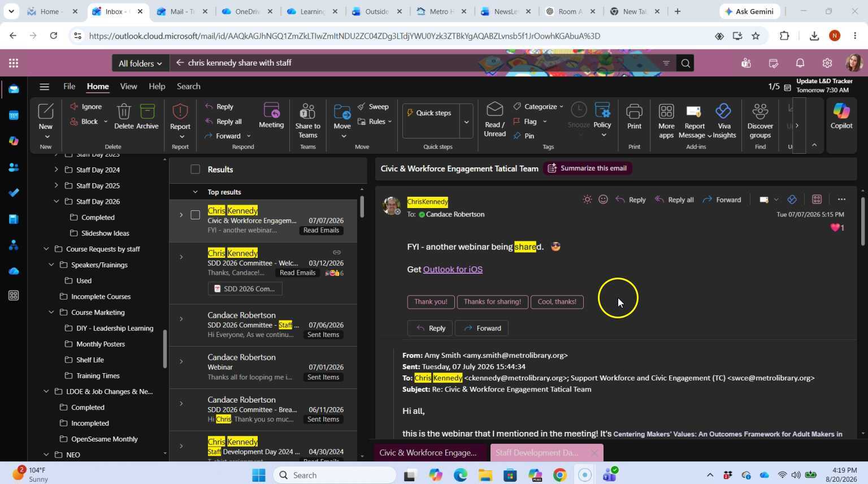
Task: Open the Search ribbon tab
Action: (188, 87)
